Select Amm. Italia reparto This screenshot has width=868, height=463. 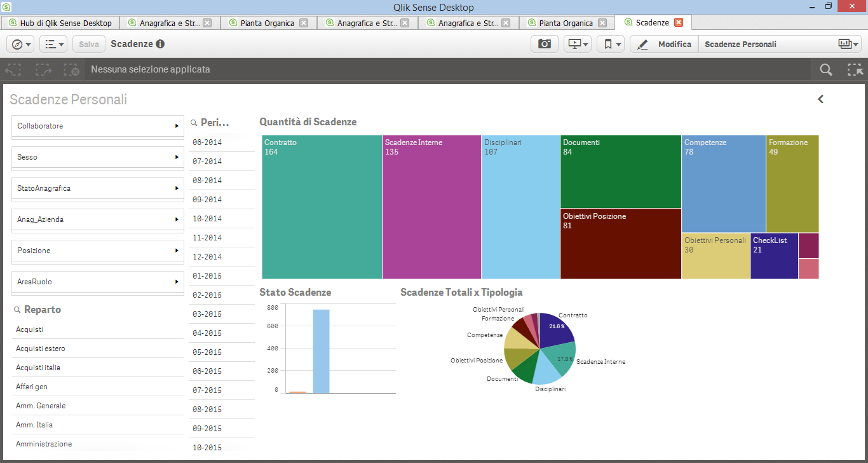click(98, 425)
